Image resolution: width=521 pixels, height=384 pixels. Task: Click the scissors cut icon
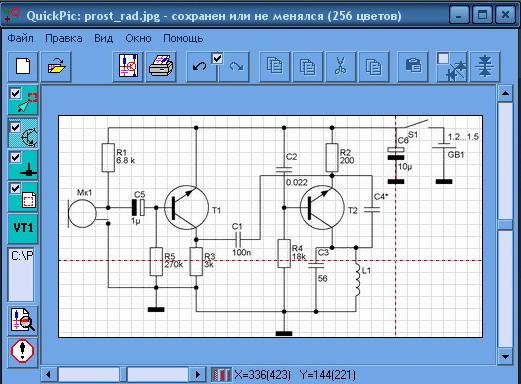[x=340, y=66]
